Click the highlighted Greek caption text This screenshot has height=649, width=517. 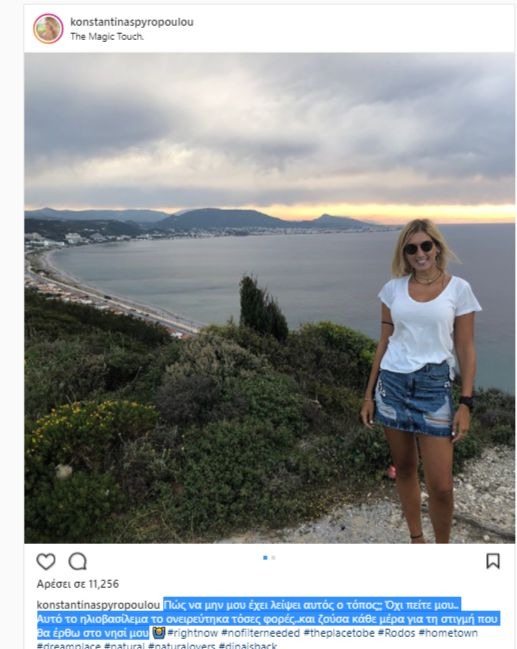pos(267,619)
